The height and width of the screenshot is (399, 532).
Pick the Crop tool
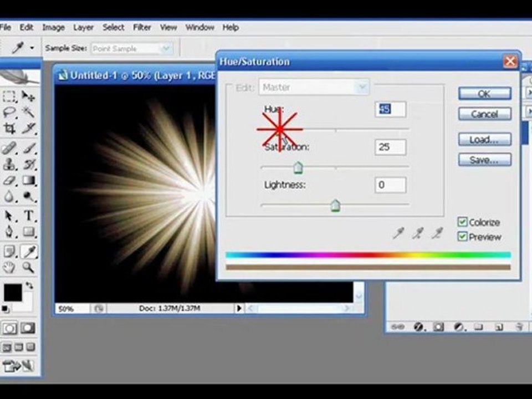(9, 130)
